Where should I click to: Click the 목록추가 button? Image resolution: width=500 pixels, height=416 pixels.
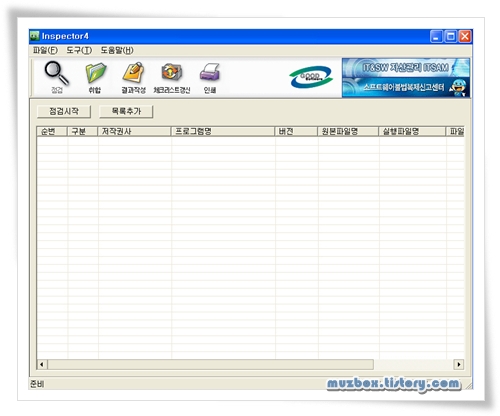coord(126,111)
